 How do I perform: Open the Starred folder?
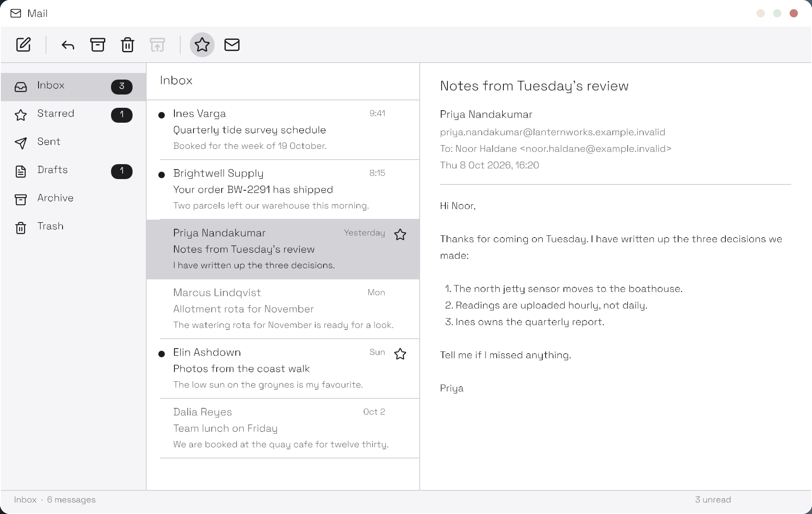73,115
